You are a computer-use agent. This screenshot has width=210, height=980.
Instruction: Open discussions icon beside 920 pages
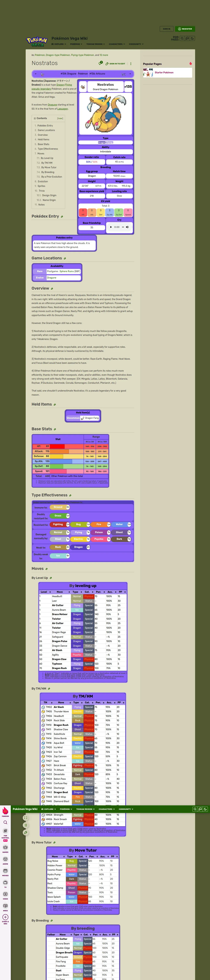[187, 38]
